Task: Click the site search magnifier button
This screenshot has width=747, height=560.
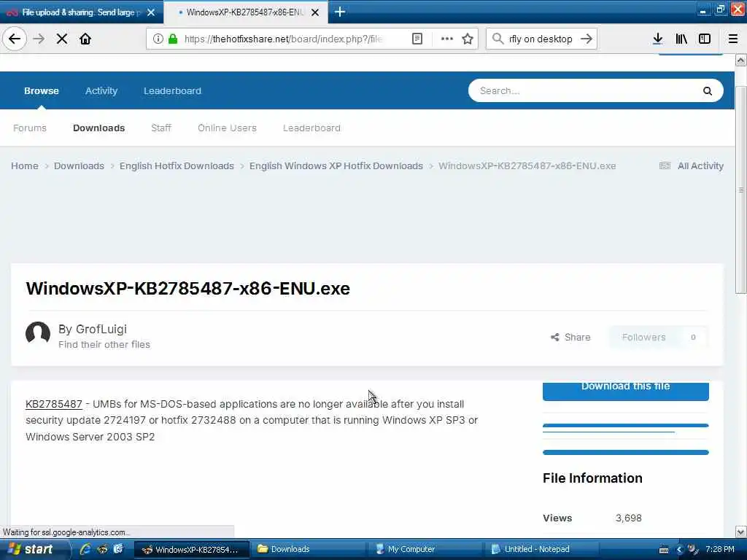Action: coord(708,91)
